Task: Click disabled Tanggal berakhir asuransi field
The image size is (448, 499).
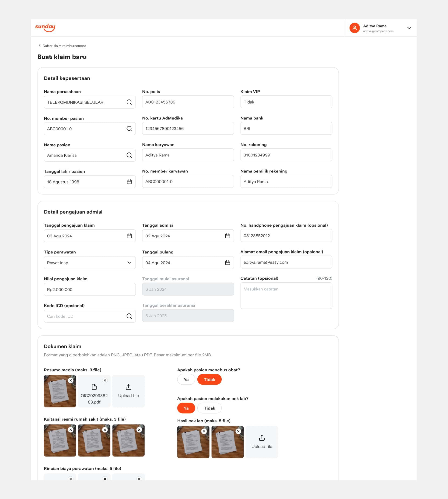Action: [188, 316]
